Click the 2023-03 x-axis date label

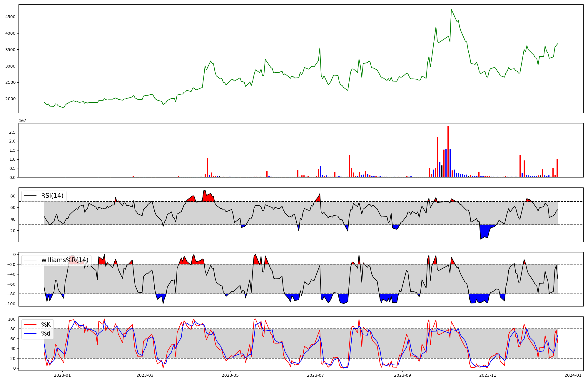[x=145, y=375]
